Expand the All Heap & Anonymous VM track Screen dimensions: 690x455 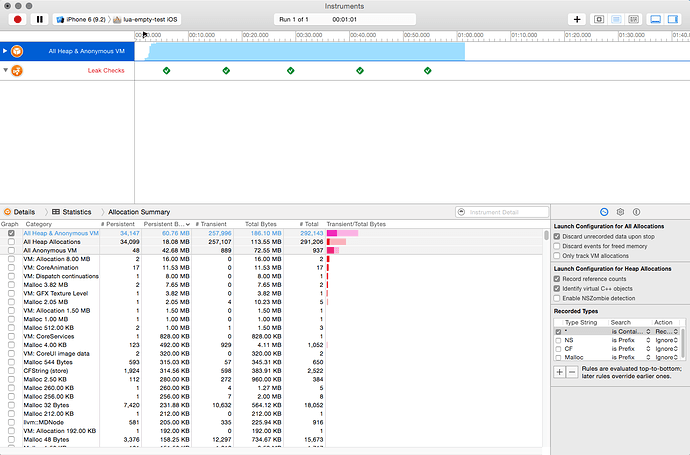(5, 51)
